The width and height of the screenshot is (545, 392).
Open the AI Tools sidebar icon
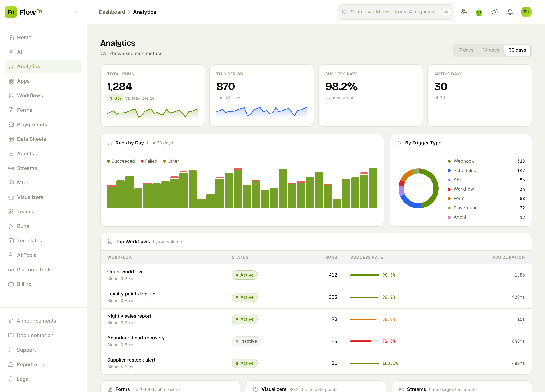[11, 255]
